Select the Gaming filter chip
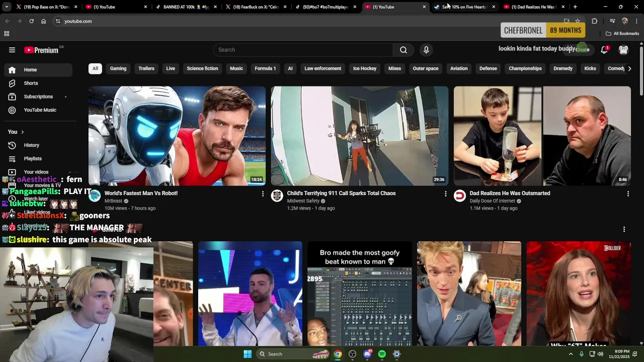The width and height of the screenshot is (644, 362). [118, 68]
